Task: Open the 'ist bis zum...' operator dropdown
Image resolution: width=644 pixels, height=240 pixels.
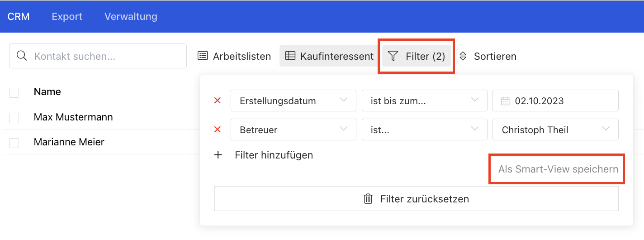Action: (424, 101)
